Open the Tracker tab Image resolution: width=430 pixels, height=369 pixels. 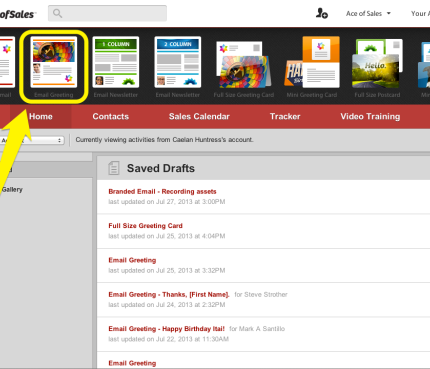tap(285, 116)
